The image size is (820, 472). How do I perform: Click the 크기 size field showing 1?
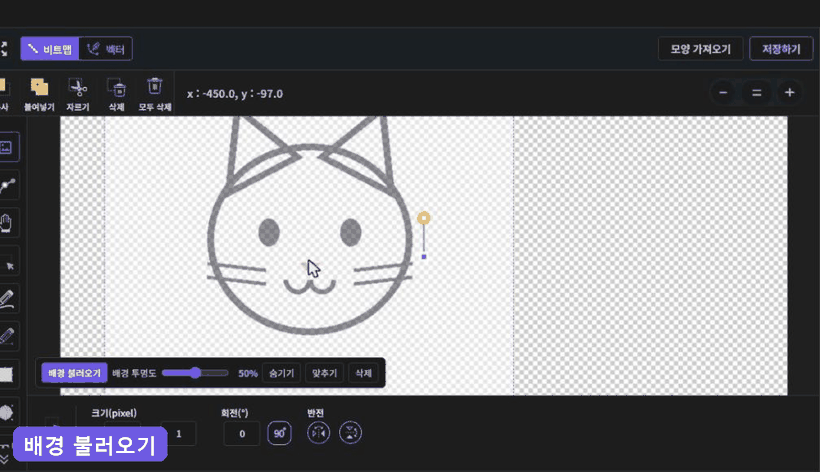pos(178,434)
